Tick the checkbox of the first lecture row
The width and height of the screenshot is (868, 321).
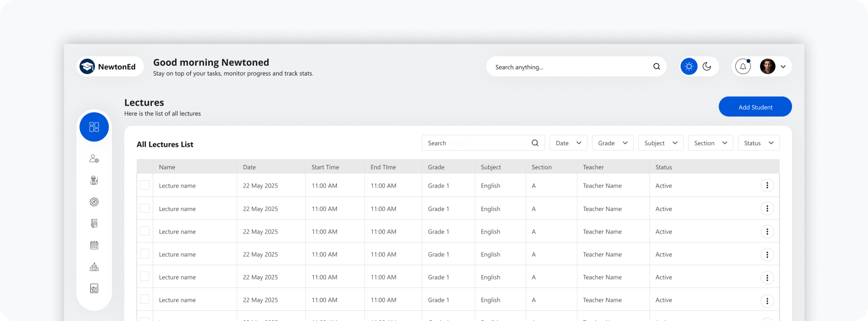pyautogui.click(x=145, y=185)
